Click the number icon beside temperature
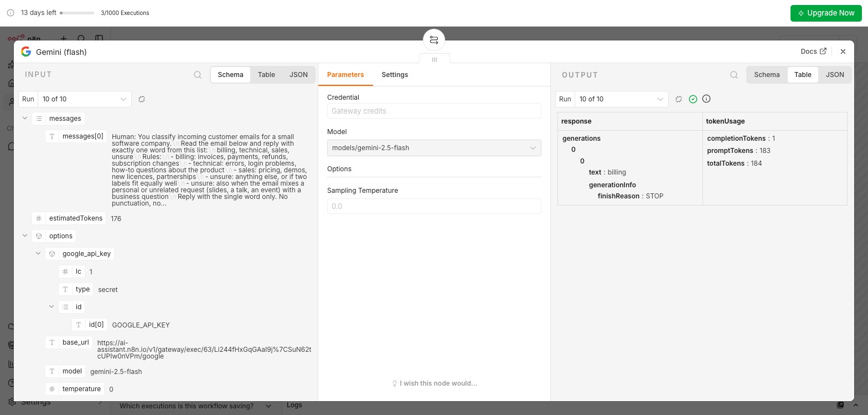This screenshot has height=415, width=868. pyautogui.click(x=52, y=389)
